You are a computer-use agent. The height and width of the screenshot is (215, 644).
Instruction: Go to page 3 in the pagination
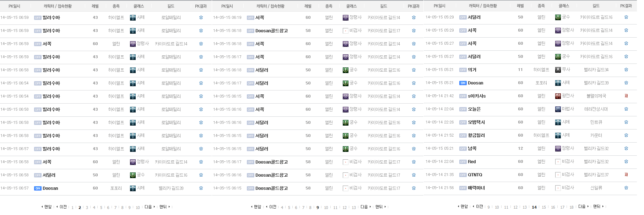(x=87, y=208)
